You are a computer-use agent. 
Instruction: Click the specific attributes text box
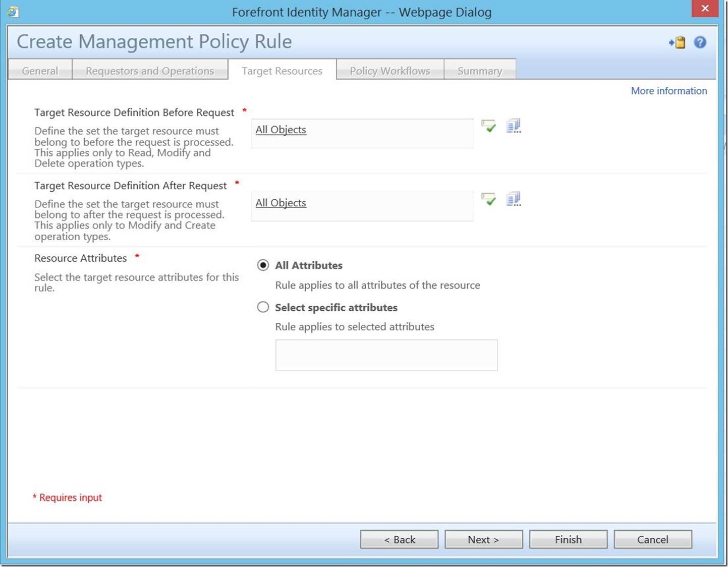click(386, 355)
